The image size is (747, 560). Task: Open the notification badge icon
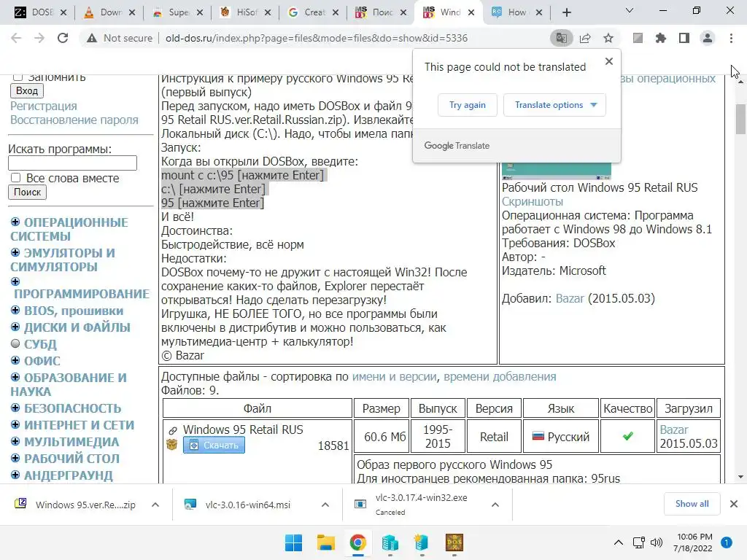coord(727,542)
